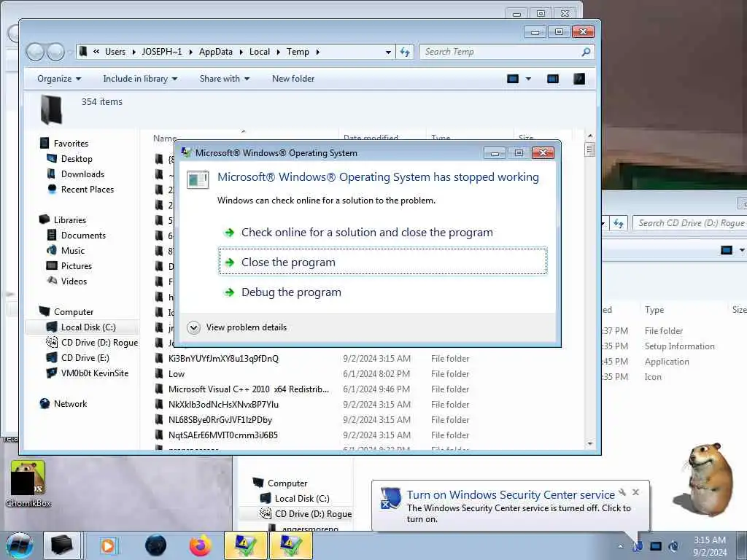The width and height of the screenshot is (747, 560).
Task: Open the dark globe browser taskbar icon
Action: pos(156,545)
